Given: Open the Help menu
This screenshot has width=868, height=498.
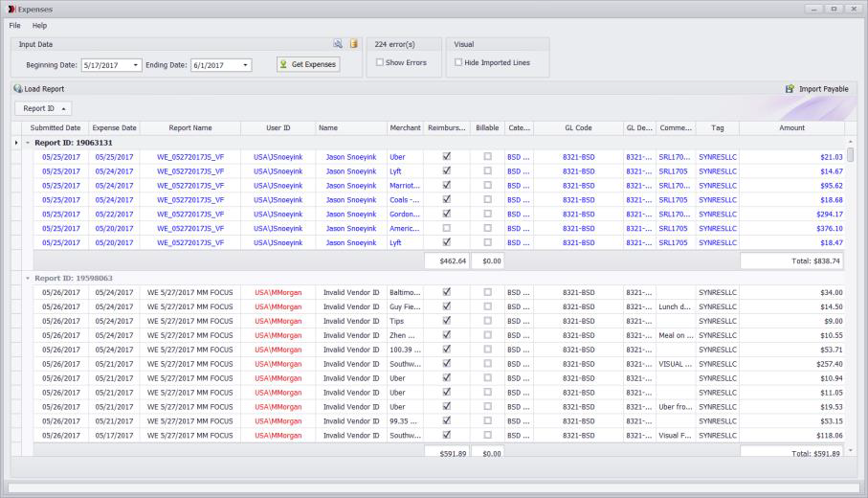Looking at the screenshot, I should click(x=39, y=26).
